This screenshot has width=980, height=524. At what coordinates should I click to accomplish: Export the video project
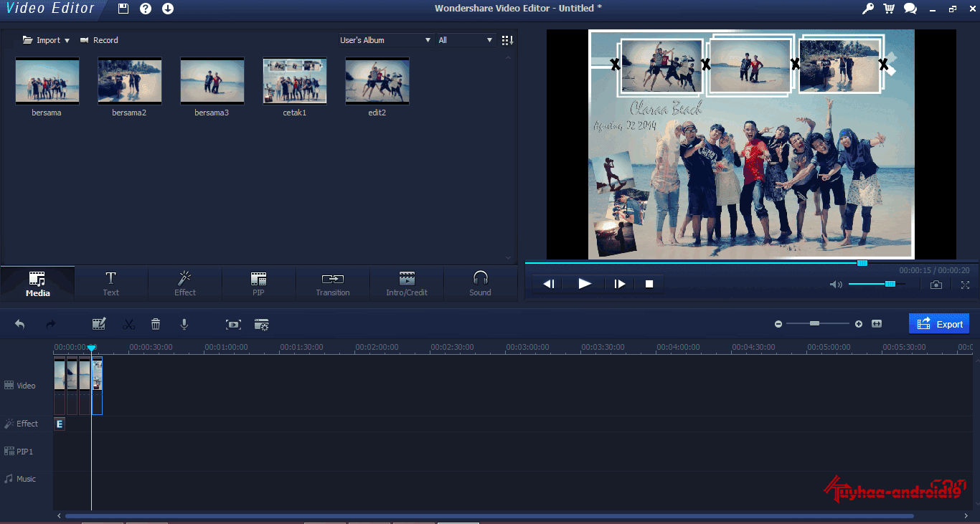(939, 324)
